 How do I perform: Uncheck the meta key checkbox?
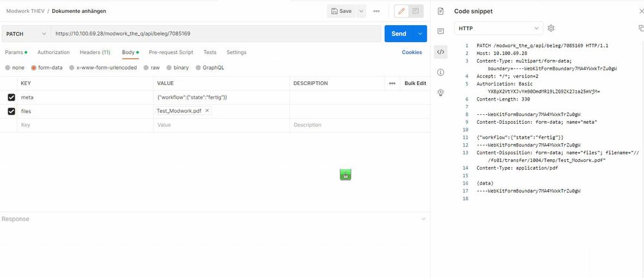(11, 97)
